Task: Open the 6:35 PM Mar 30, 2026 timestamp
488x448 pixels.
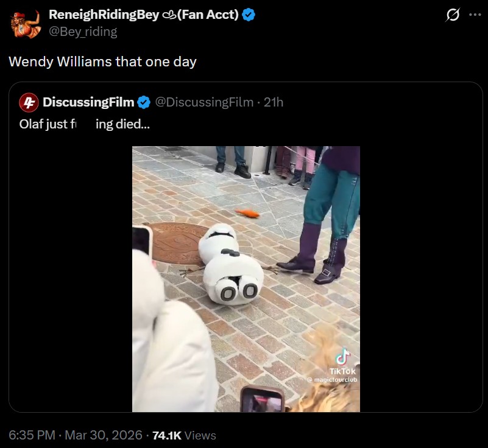Action: tap(74, 435)
